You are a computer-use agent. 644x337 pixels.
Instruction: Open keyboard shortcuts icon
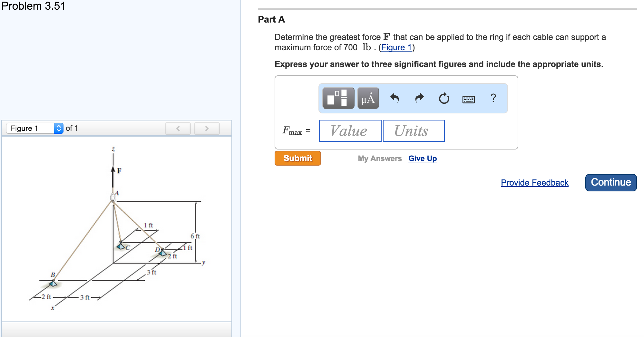coord(468,99)
